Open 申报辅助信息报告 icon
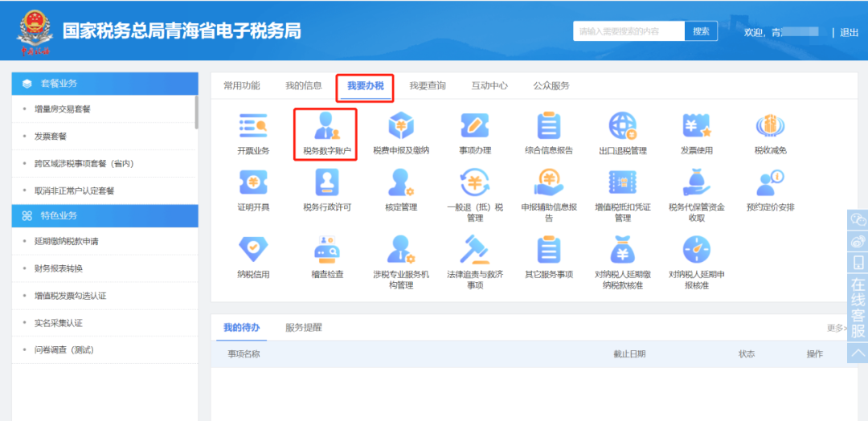Image resolution: width=868 pixels, height=421 pixels. point(549,183)
